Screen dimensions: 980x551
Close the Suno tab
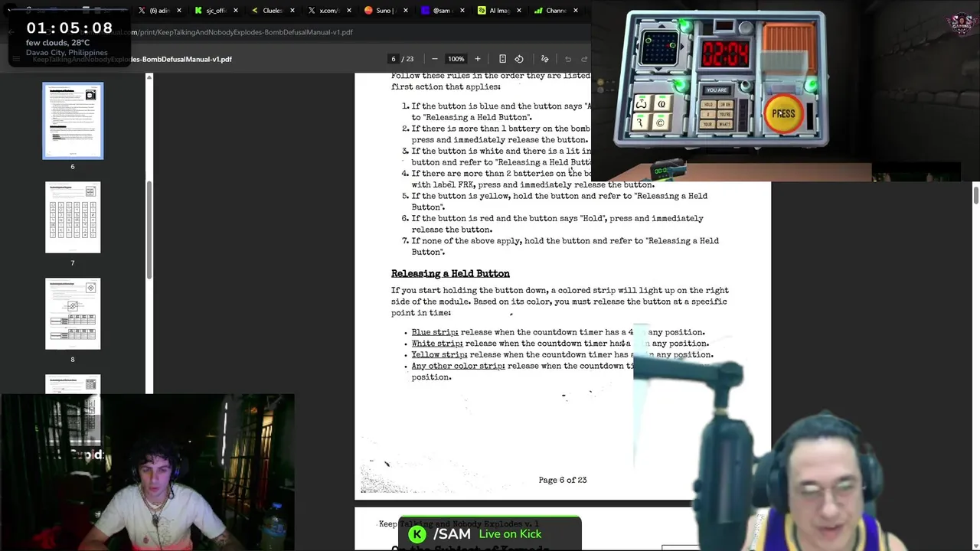(x=406, y=11)
